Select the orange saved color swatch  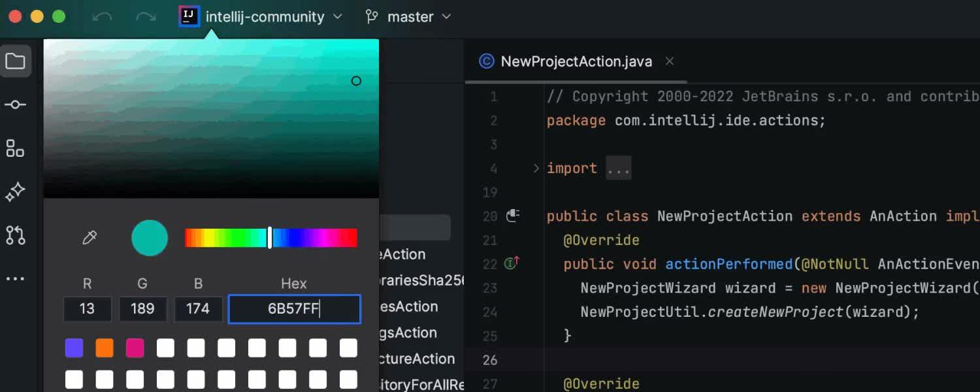(105, 348)
